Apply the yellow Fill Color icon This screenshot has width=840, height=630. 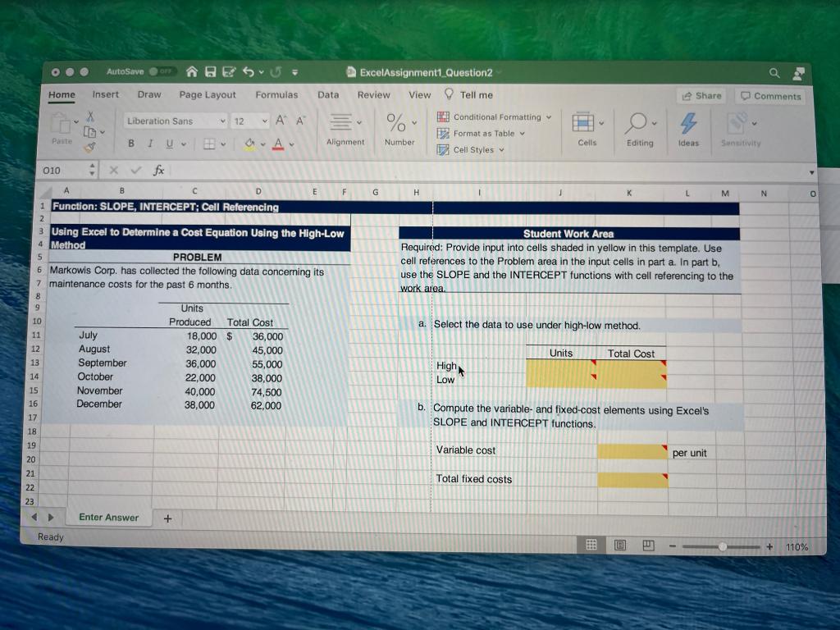(249, 144)
